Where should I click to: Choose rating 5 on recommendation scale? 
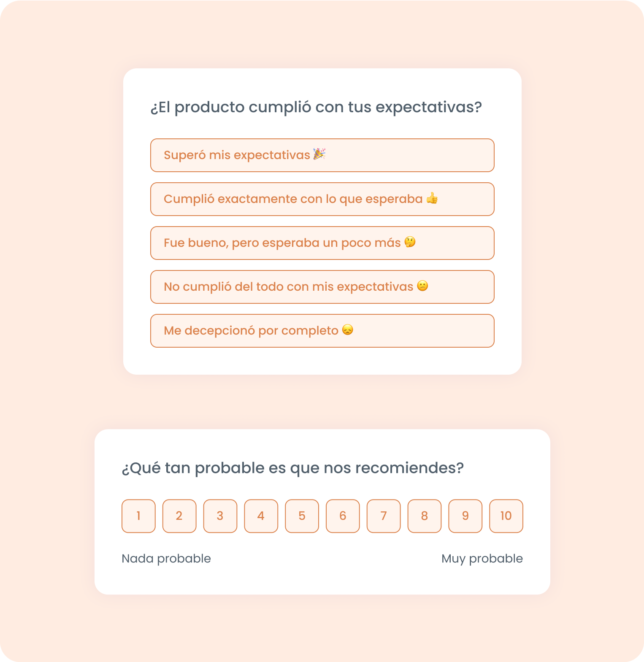click(x=302, y=516)
